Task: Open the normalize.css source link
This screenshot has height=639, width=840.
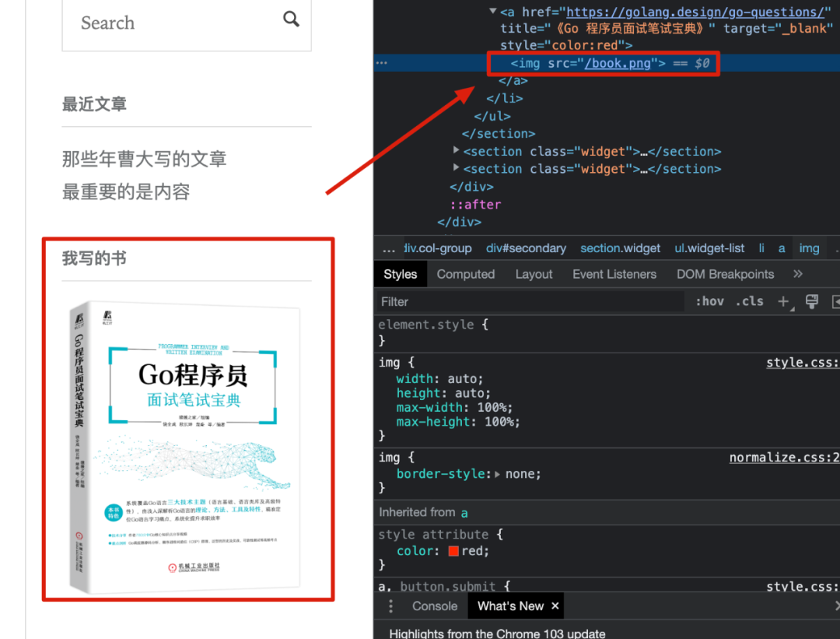Action: (784, 458)
